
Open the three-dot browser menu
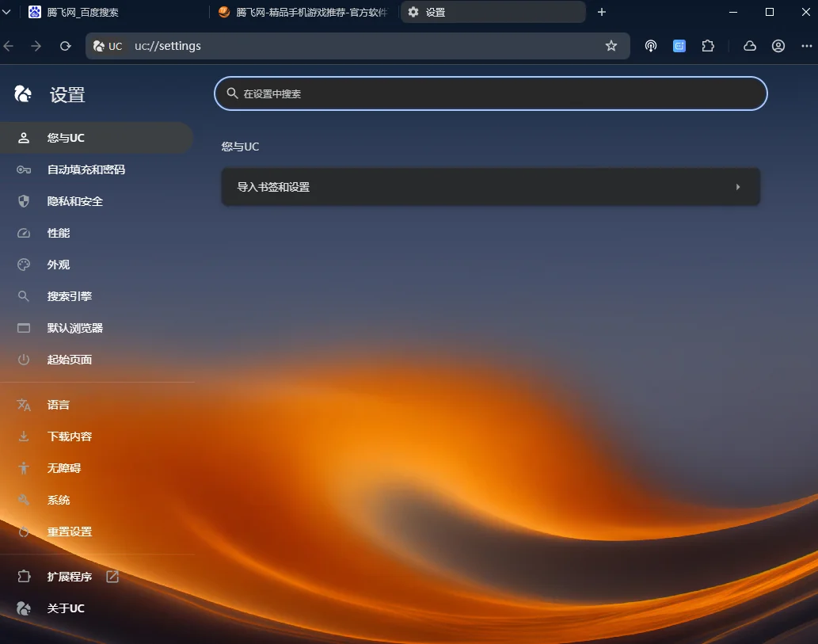tap(807, 46)
